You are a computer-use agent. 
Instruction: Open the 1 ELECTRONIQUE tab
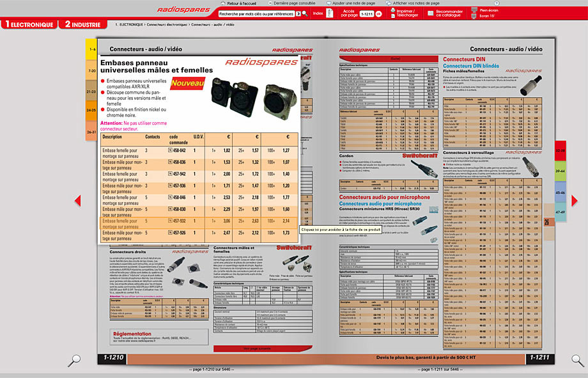(29, 24)
